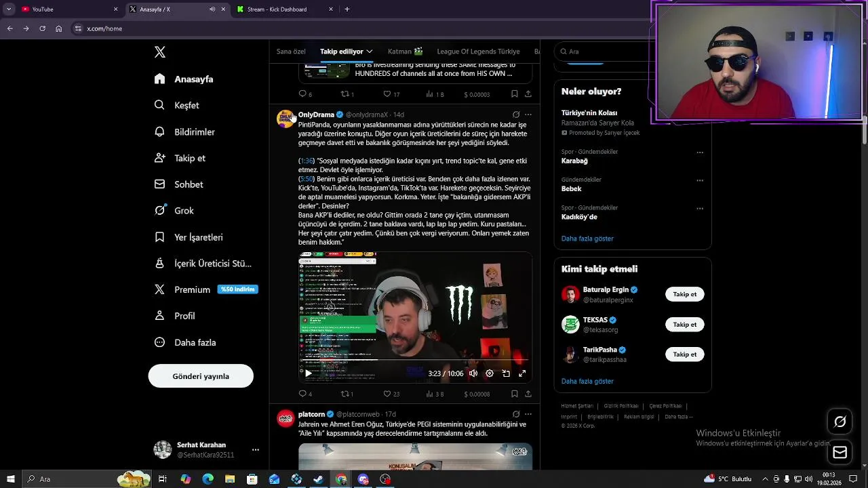Screen dimensions: 868x488
Task: Open more options for Karabağ trend
Action: coord(700,152)
